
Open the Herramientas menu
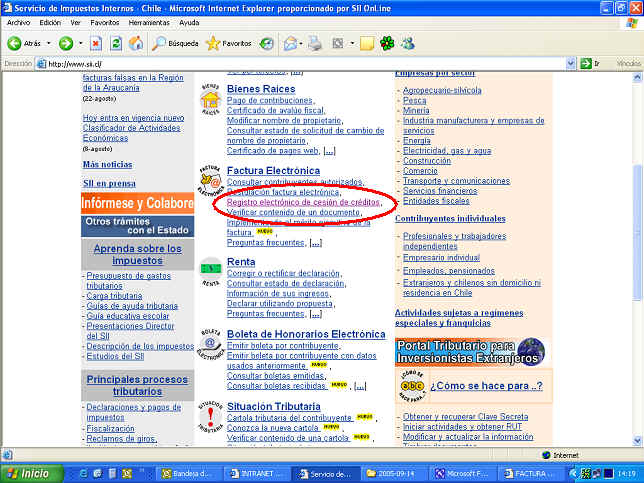coord(149,23)
